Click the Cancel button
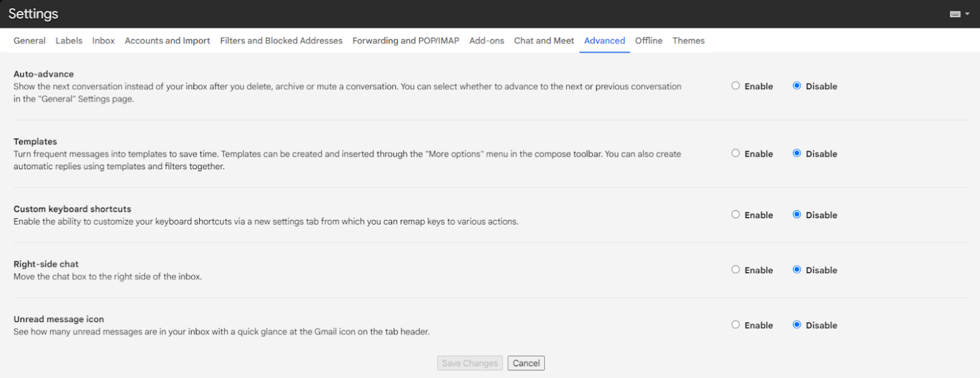This screenshot has width=980, height=378. coord(526,363)
